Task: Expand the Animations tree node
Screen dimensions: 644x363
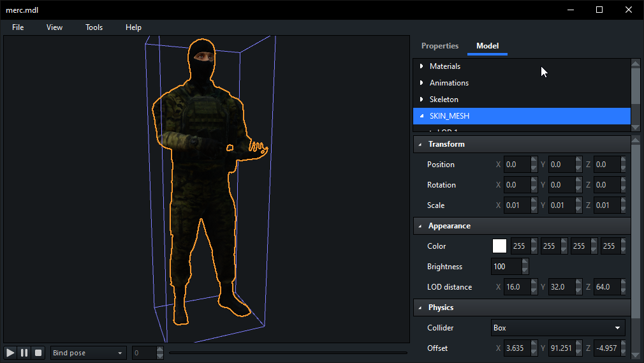Action: 421,83
